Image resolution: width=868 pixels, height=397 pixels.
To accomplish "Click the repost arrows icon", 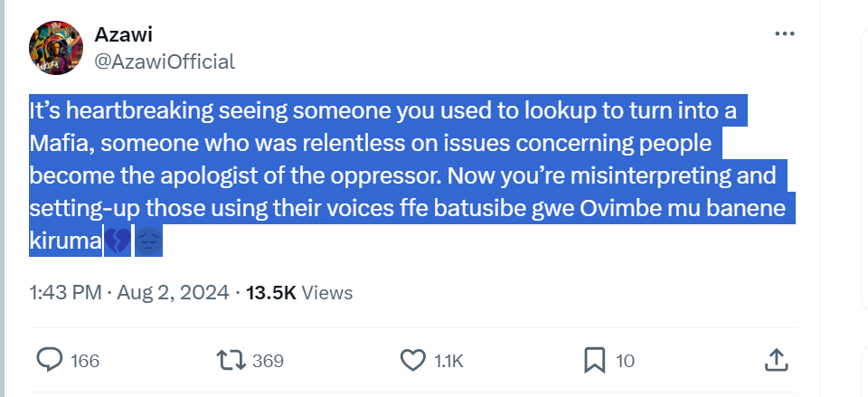I will (x=231, y=360).
